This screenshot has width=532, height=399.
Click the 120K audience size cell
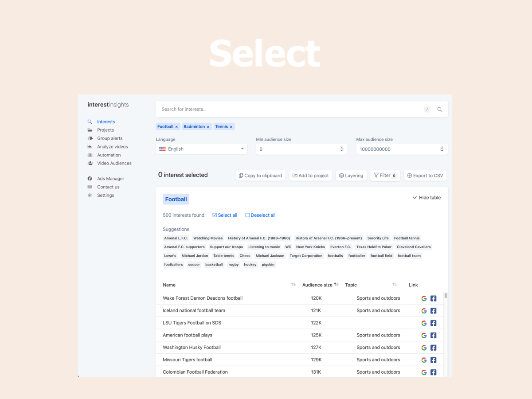pyautogui.click(x=316, y=298)
